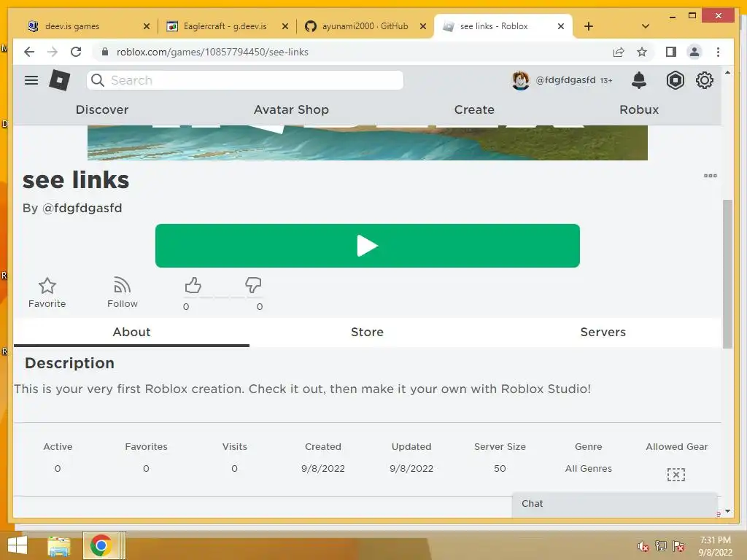
Task: Click the browser back arrow
Action: point(29,52)
